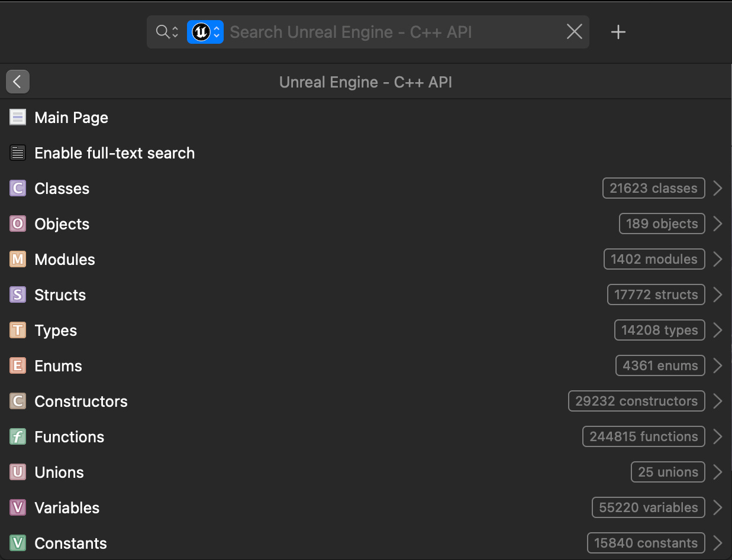Clear the search field with the X
The height and width of the screenshot is (560, 732).
tap(575, 32)
